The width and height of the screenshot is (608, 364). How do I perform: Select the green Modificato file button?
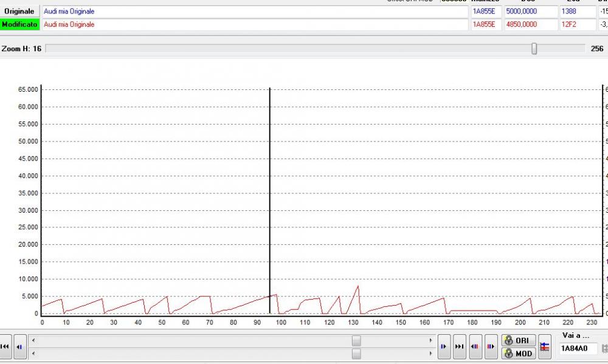coord(20,24)
